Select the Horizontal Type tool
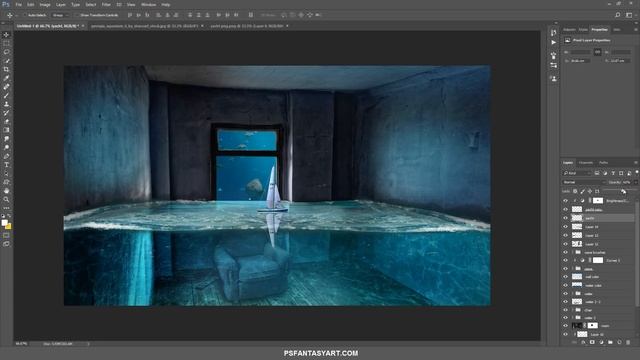The width and height of the screenshot is (640, 360). coord(6,165)
